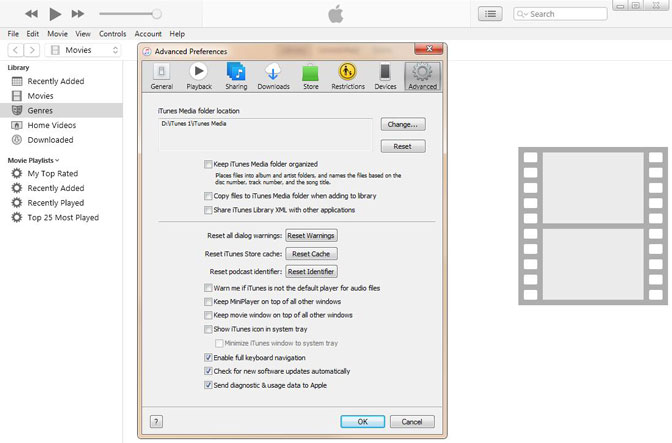Uncheck Enable full keyboard navigation

(x=208, y=357)
